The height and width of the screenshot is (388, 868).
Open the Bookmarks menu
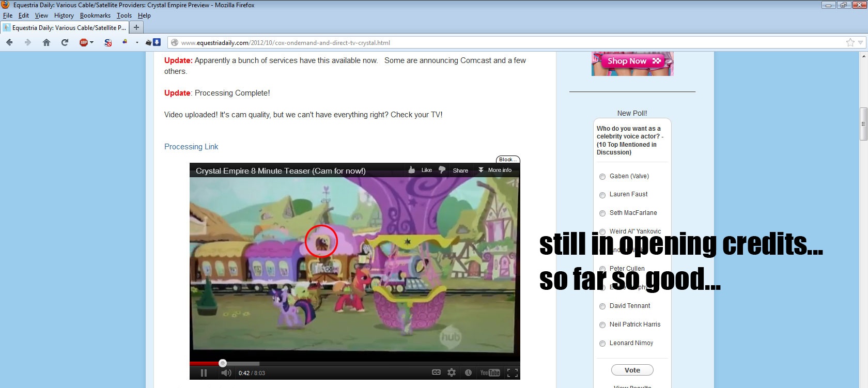(x=95, y=15)
